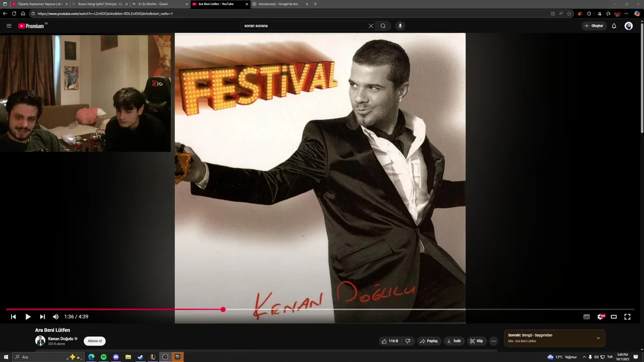The width and height of the screenshot is (644, 362).
Task: Dislike the video thumbs-down button
Action: pos(408,341)
